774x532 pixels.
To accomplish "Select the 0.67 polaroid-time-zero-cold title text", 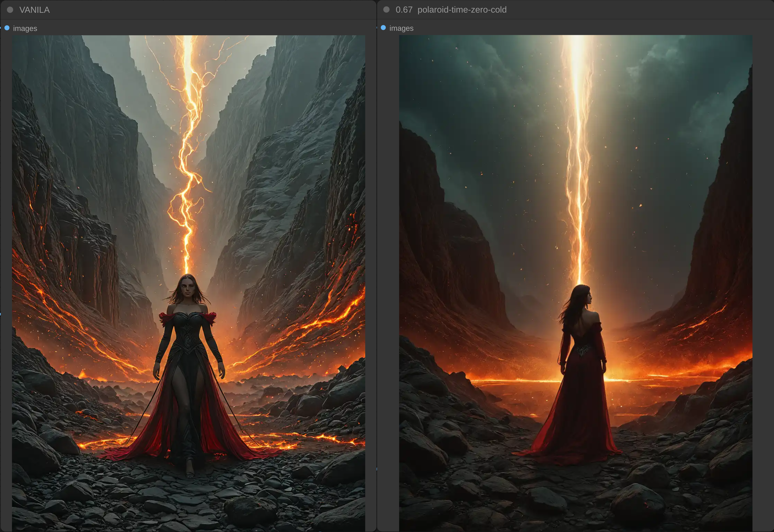I will point(451,10).
